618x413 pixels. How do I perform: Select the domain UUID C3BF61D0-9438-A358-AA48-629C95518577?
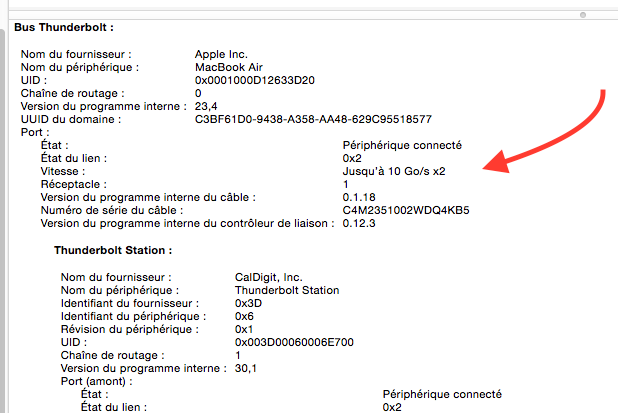coord(313,119)
